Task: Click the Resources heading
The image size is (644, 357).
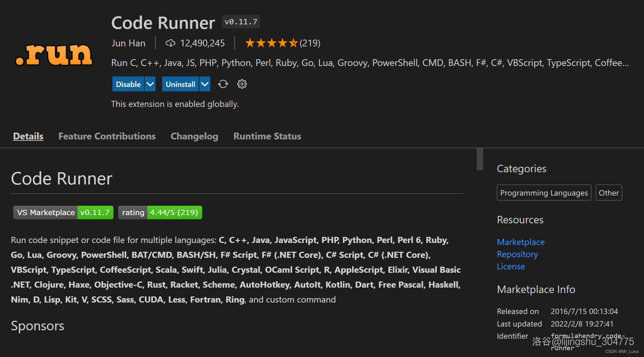Action: (520, 220)
